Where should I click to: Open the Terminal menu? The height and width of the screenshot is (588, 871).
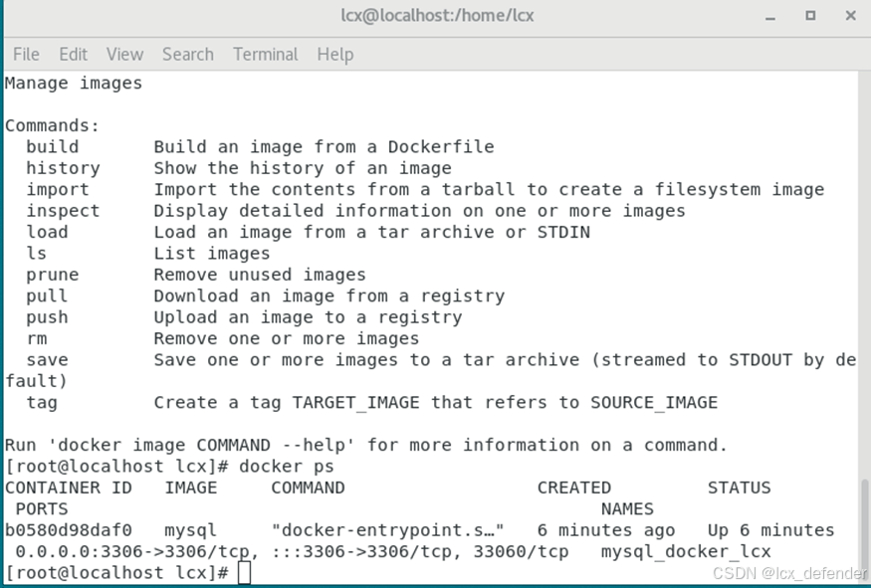pyautogui.click(x=266, y=55)
